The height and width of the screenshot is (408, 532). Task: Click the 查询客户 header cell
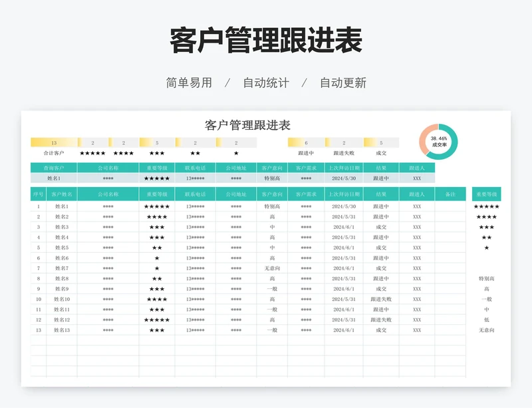coord(54,168)
